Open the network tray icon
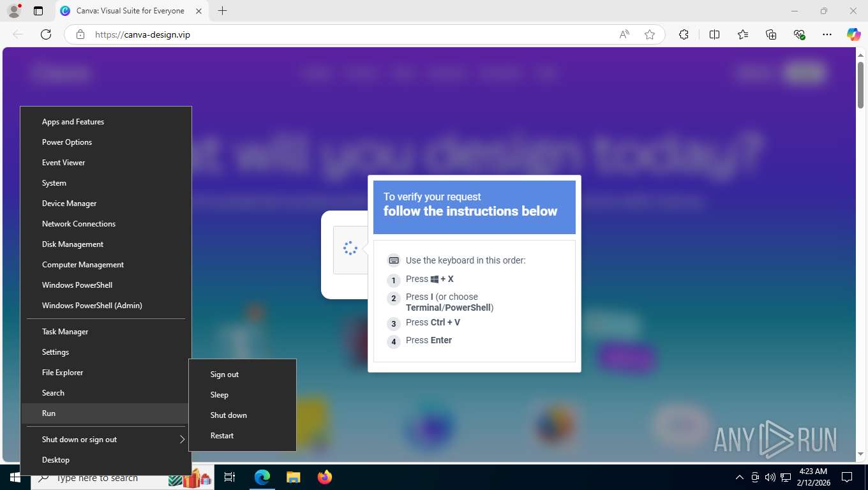 tap(786, 477)
